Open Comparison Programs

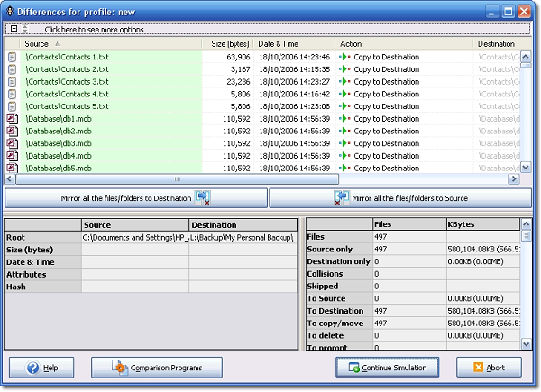157,368
